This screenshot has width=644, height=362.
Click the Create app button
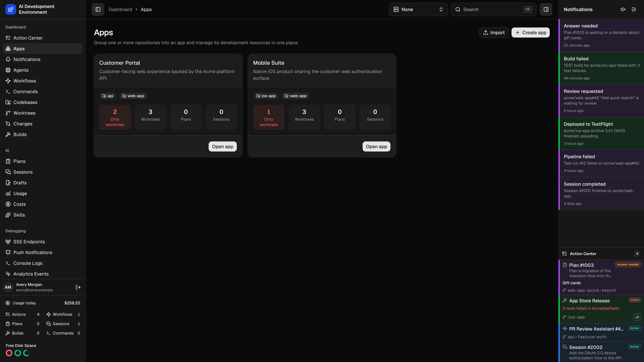(530, 33)
